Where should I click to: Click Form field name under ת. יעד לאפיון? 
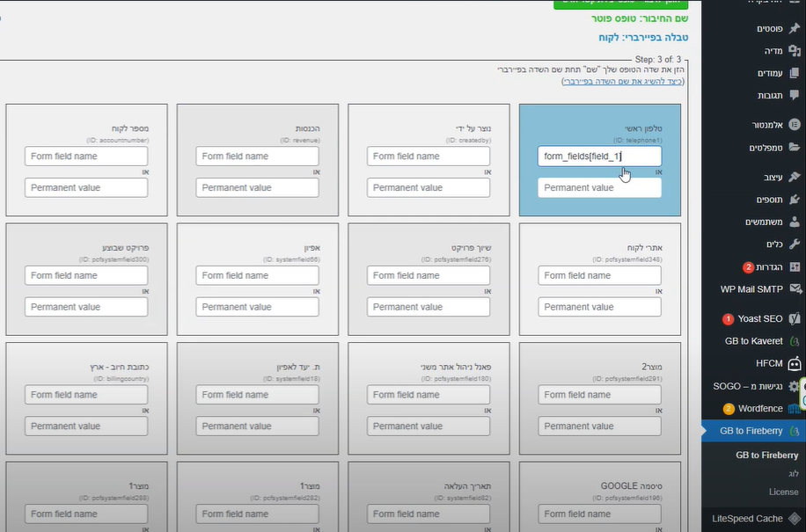(x=257, y=394)
